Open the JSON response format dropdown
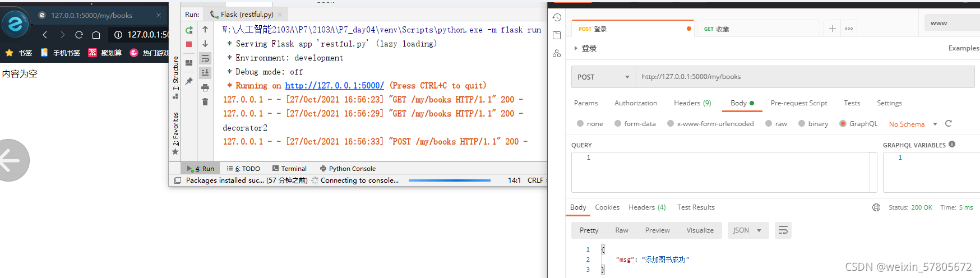The width and height of the screenshot is (980, 278). click(x=748, y=230)
